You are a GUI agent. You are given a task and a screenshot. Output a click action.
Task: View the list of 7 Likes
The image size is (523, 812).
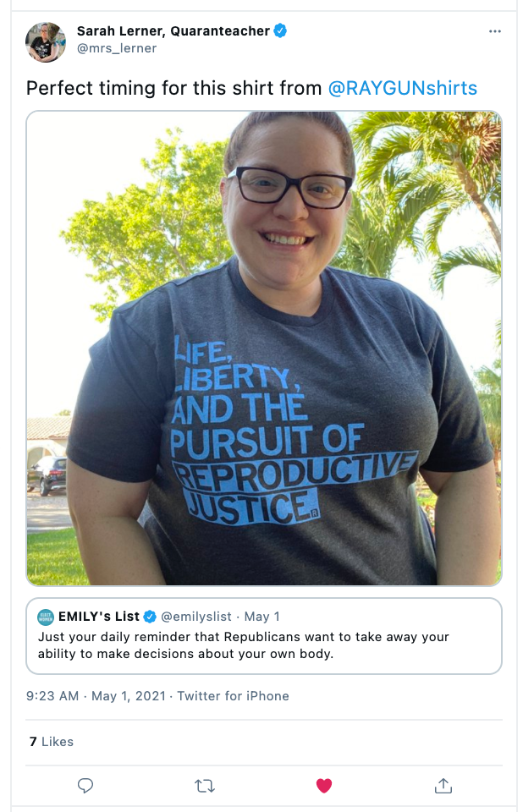click(52, 742)
